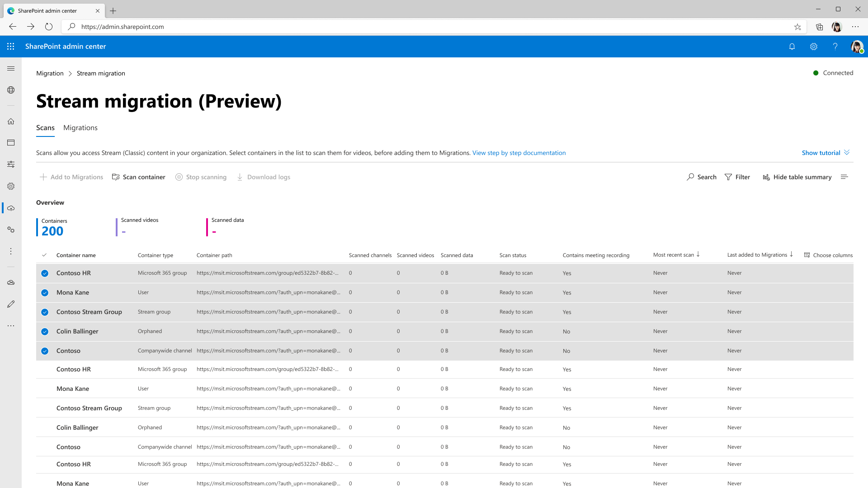Click the Download logs icon
This screenshot has height=488, width=868.
pos(240,177)
